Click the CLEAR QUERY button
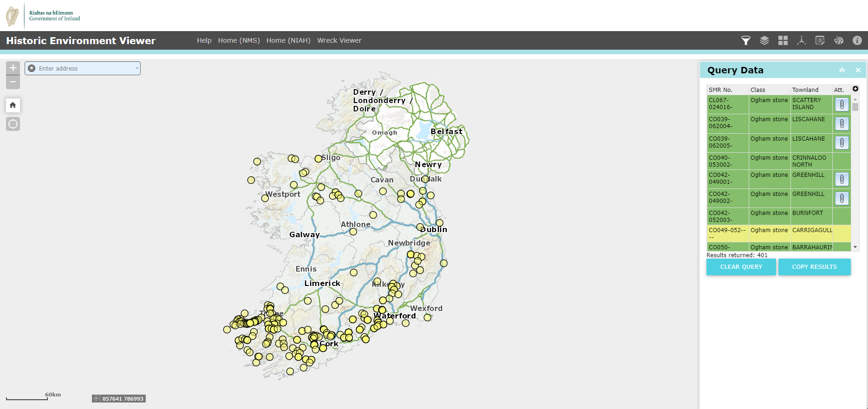This screenshot has width=868, height=409. point(741,267)
